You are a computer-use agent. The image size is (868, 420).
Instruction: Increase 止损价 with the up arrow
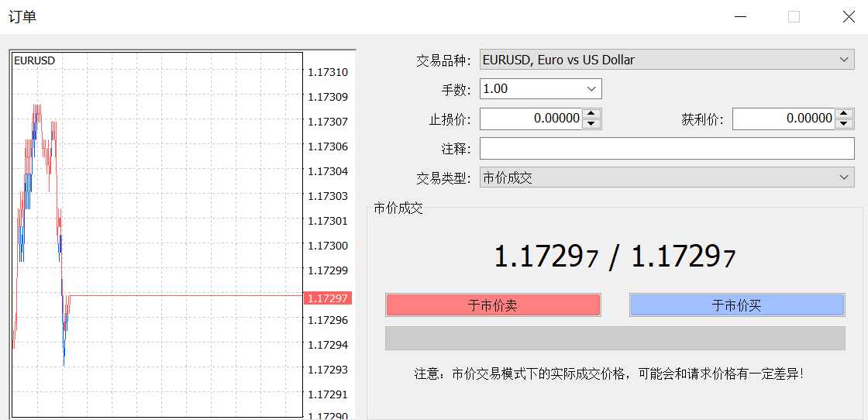coord(592,113)
